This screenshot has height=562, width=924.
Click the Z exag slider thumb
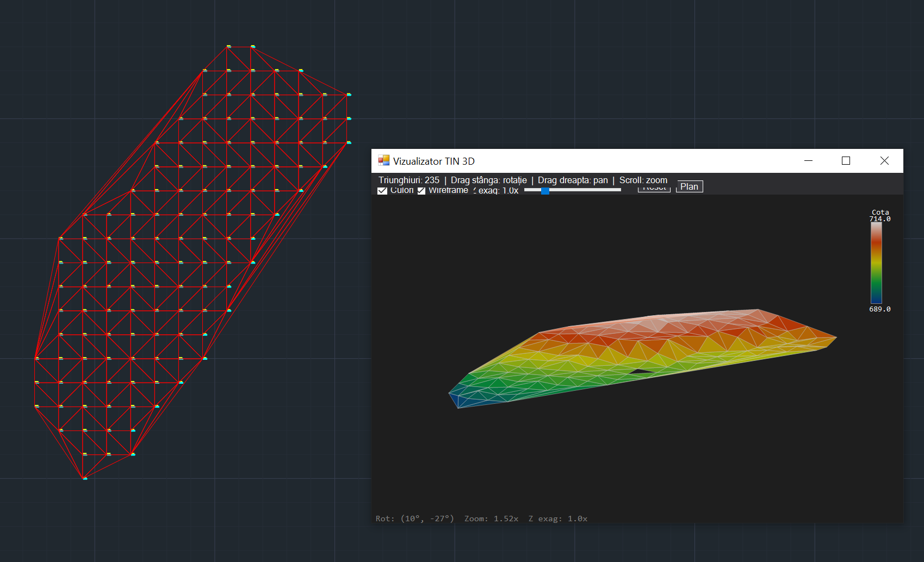(545, 190)
